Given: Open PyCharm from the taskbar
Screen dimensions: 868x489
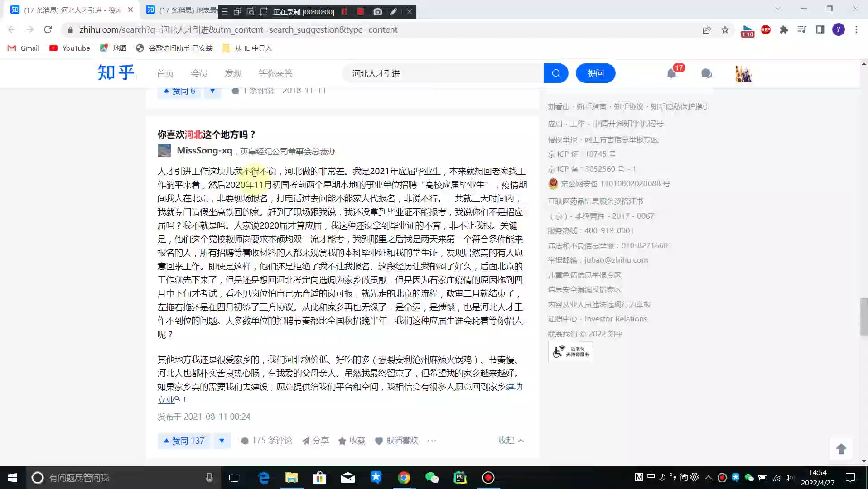Looking at the screenshot, I should (x=460, y=478).
